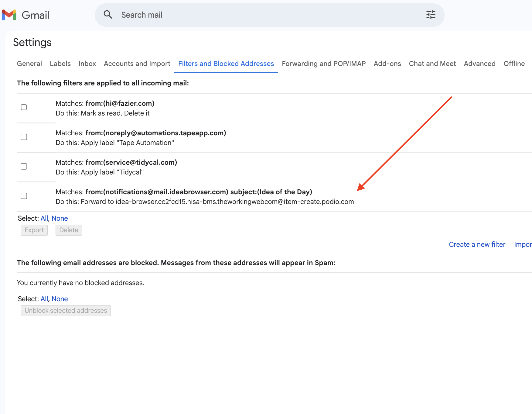Go to Forwarding and POP/IMAP tab
532x414 pixels.
(324, 64)
